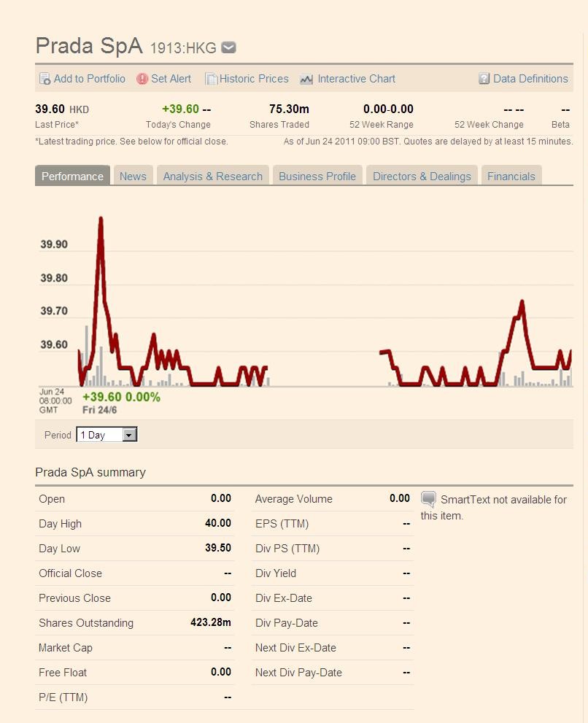Screen dimensions: 588x723
Task: Click the Next Div Ex-Date row label
Action: click(295, 648)
